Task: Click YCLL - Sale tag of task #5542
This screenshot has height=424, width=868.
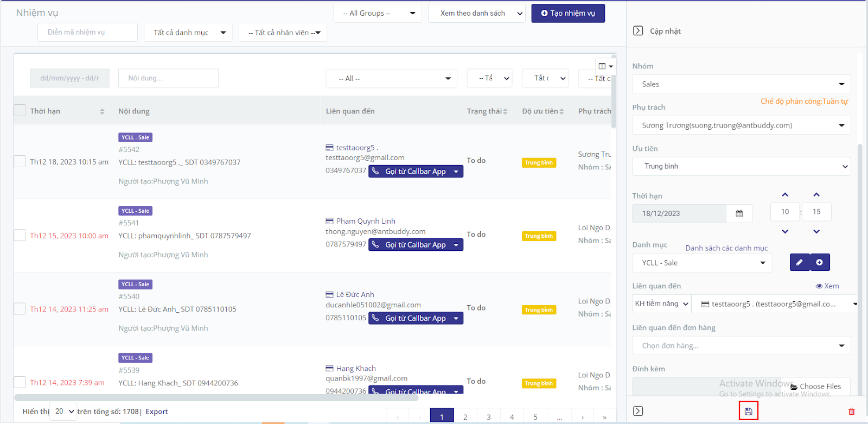Action: [x=136, y=137]
